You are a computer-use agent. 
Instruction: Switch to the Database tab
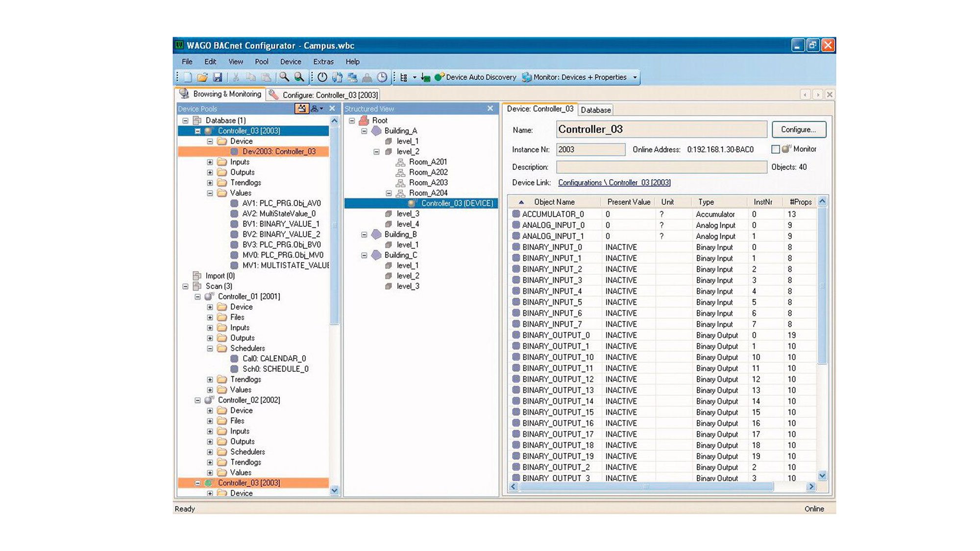tap(595, 110)
